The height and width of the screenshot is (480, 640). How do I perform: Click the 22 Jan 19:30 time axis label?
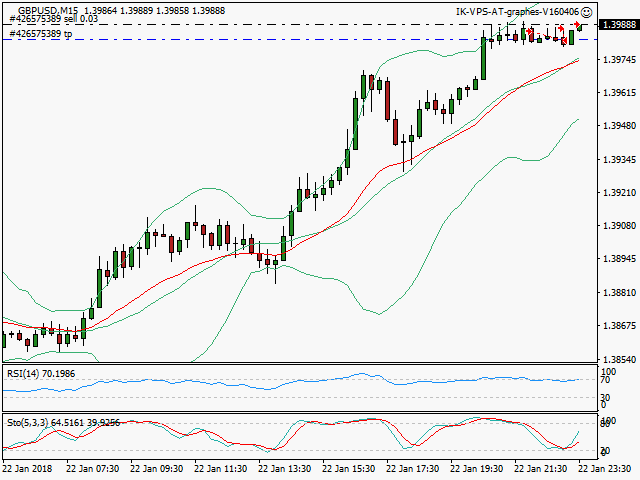[478, 467]
